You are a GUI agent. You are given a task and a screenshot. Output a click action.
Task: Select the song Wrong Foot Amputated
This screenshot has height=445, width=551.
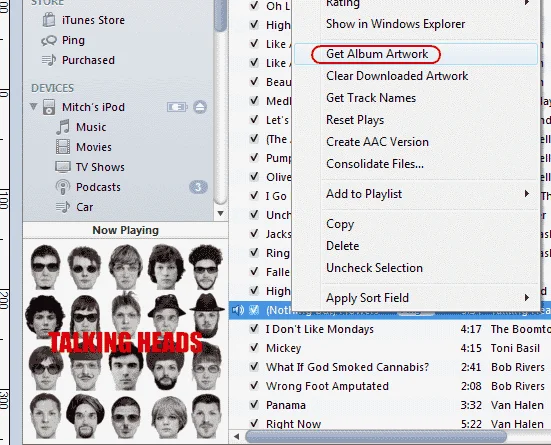click(x=327, y=386)
